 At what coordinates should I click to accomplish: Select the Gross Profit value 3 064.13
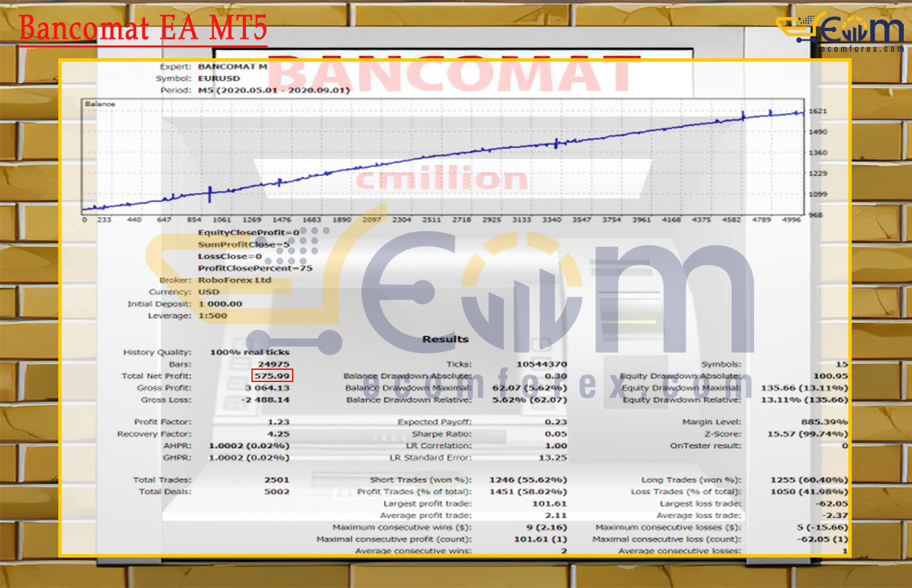(268, 388)
